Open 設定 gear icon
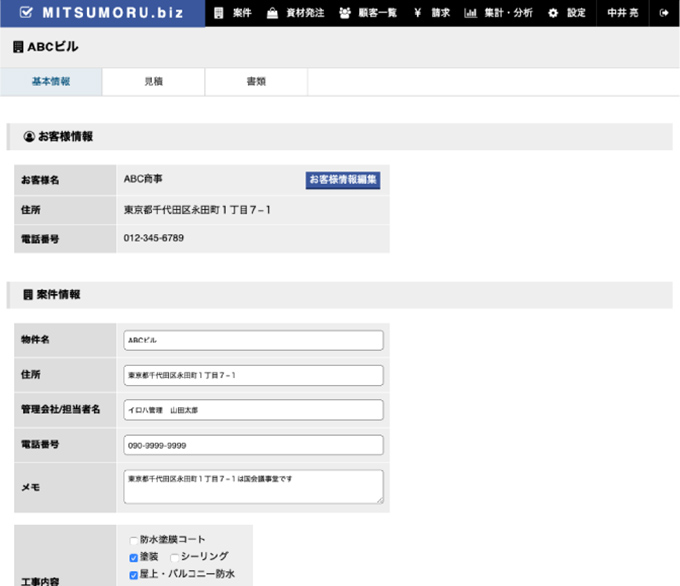This screenshot has width=680, height=586. pyautogui.click(x=553, y=13)
